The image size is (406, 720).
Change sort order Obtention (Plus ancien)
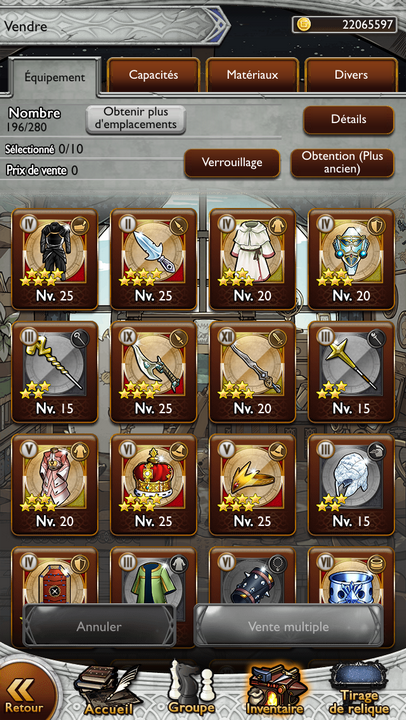(x=343, y=163)
